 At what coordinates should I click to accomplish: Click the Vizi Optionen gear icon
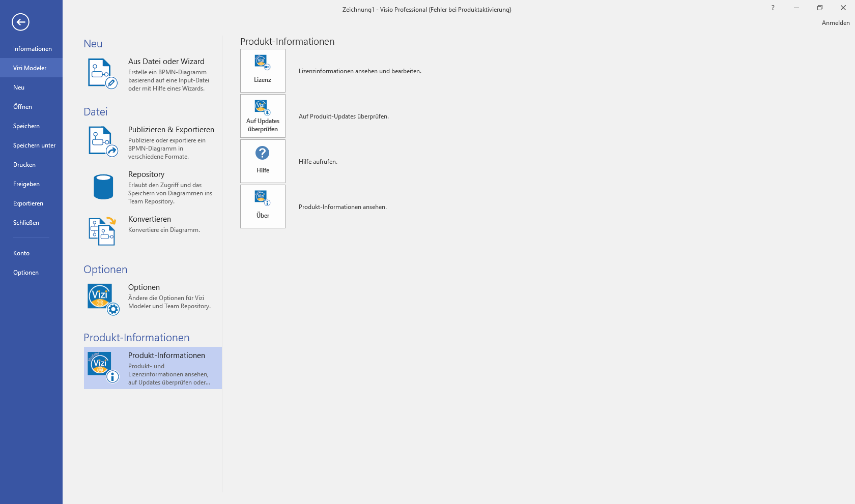click(x=103, y=300)
